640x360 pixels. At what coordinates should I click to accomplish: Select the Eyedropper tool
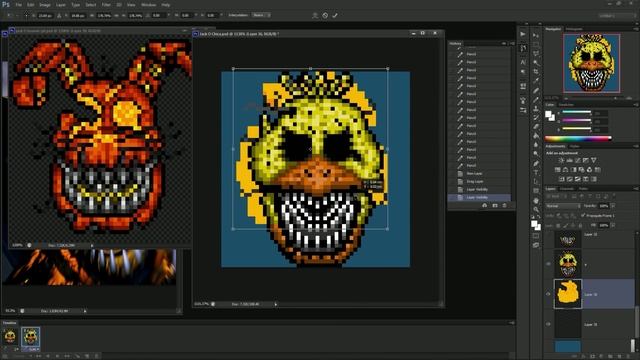coord(536,81)
